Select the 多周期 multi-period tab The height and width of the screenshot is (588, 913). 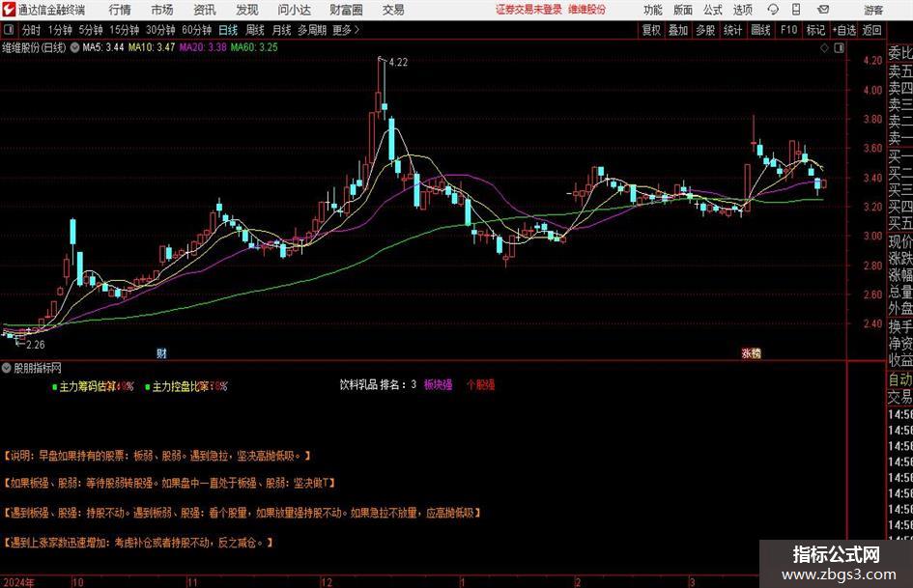[312, 30]
